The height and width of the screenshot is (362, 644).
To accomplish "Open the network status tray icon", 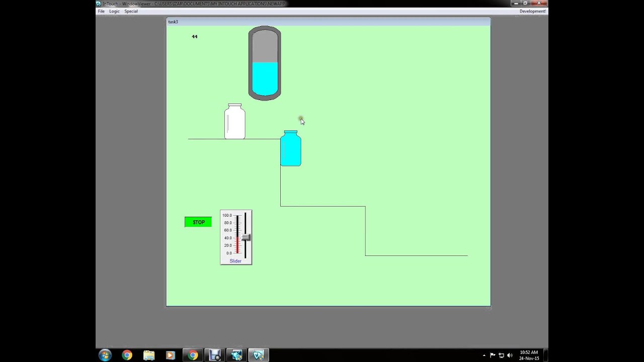I will click(x=501, y=355).
